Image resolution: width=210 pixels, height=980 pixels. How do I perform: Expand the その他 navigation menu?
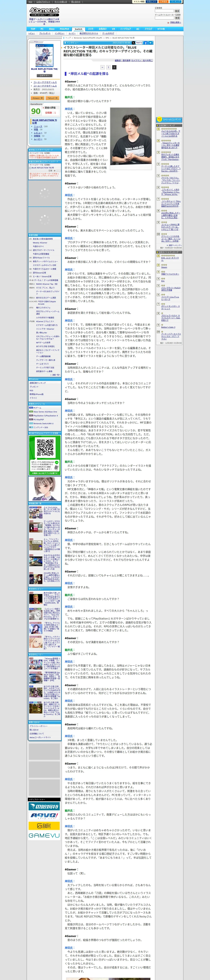(161, 29)
